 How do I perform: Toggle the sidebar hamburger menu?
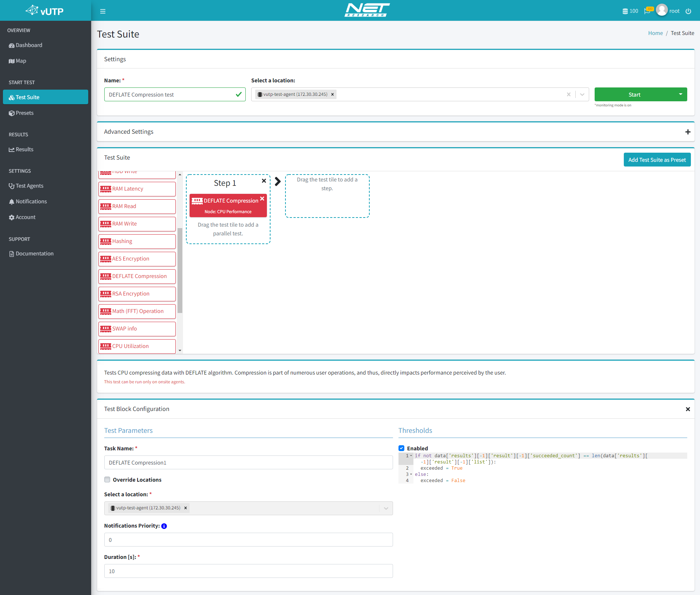pyautogui.click(x=103, y=11)
